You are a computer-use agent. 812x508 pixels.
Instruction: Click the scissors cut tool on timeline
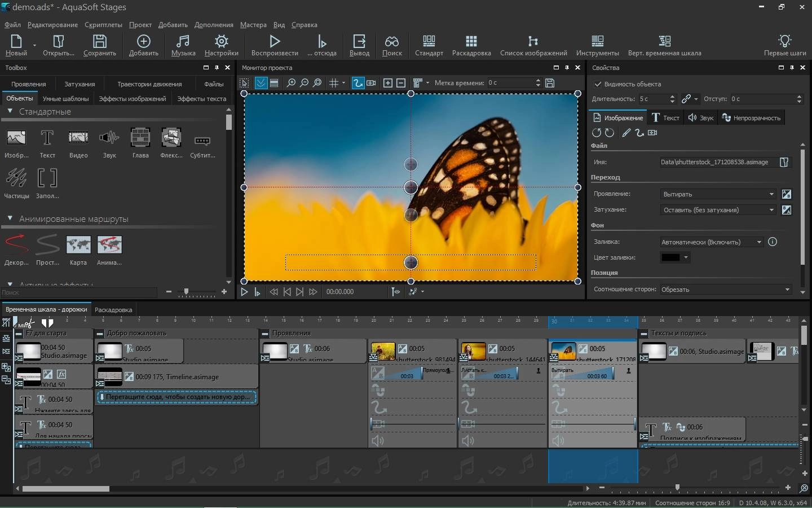point(29,323)
